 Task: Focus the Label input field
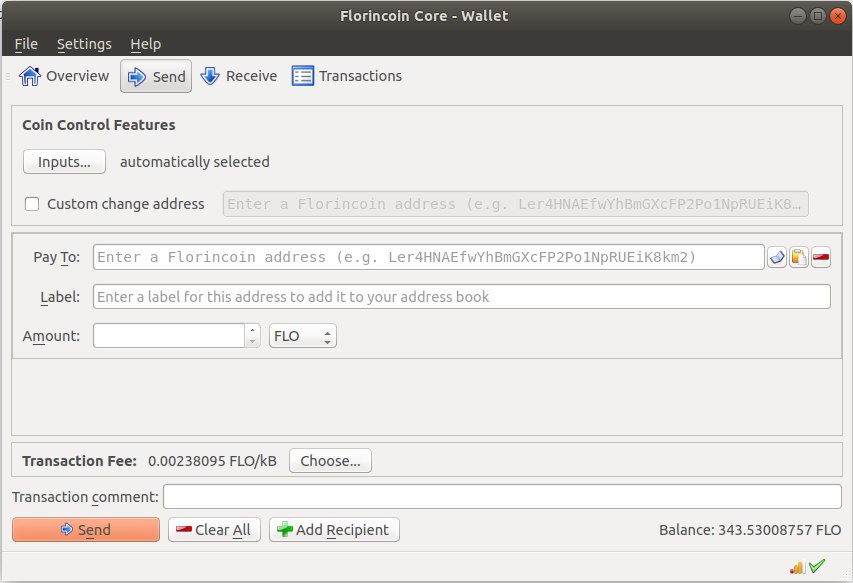tap(462, 297)
